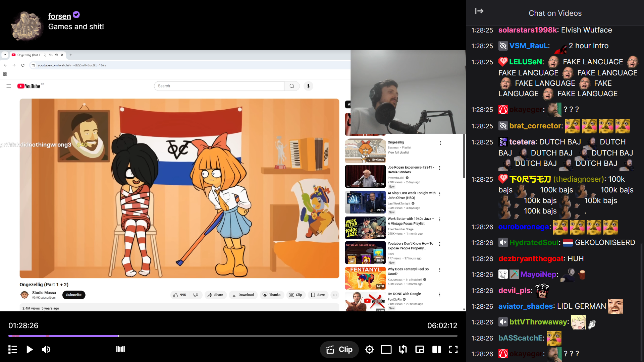Click forsen channel avatar image

coord(26,26)
